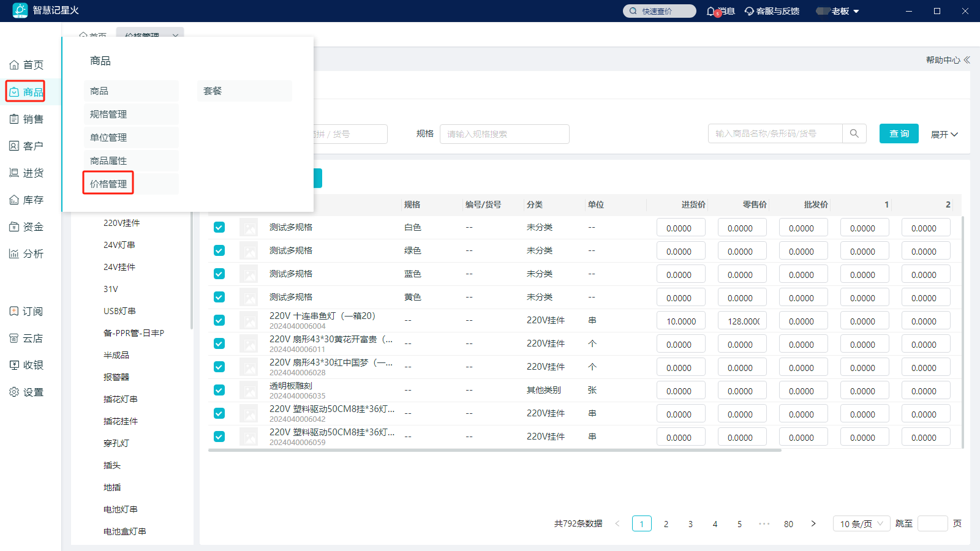Open the 首页 home sidebar icon
The height and width of the screenshot is (551, 980).
pyautogui.click(x=14, y=65)
